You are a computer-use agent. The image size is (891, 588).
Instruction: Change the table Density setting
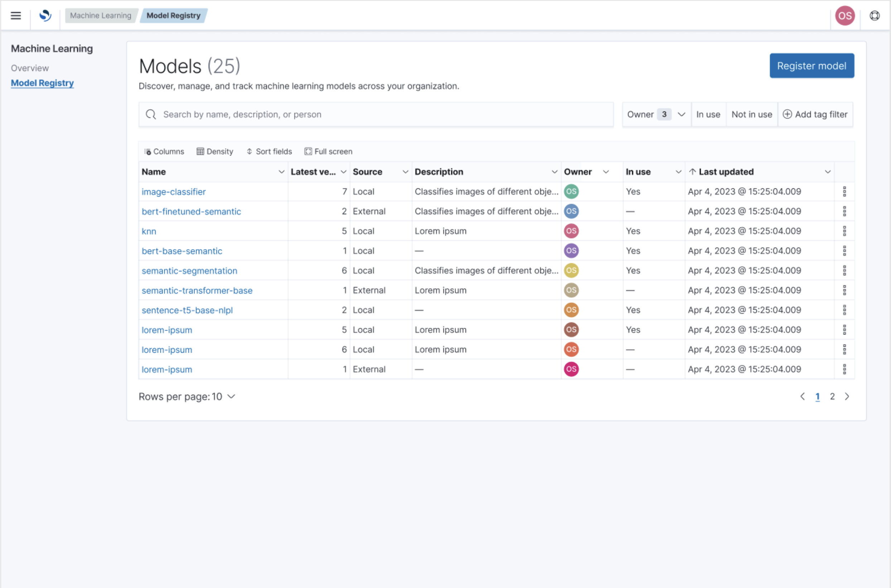tap(215, 151)
